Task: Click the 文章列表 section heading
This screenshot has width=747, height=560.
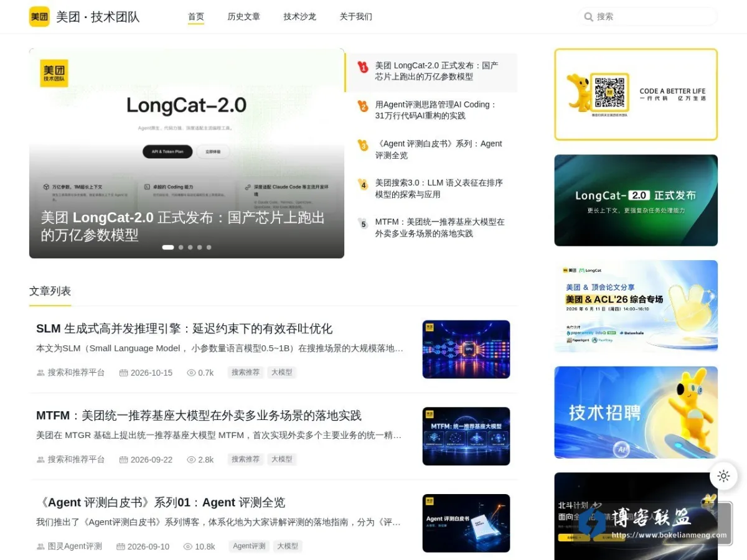Action: (x=50, y=291)
